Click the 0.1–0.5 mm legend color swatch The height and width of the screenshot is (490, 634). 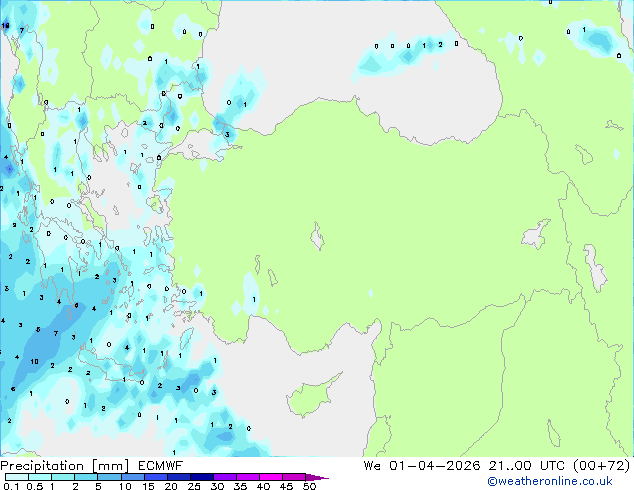click(17, 477)
